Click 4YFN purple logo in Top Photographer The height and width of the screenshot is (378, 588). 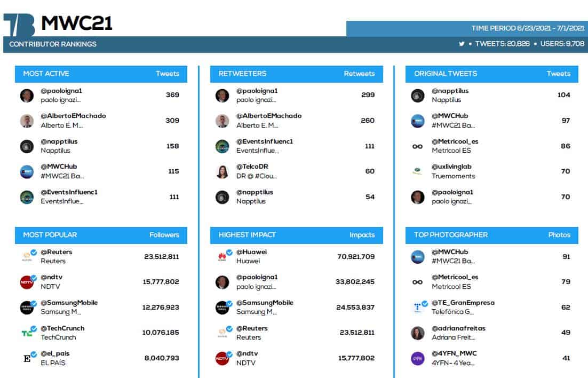[418, 358]
